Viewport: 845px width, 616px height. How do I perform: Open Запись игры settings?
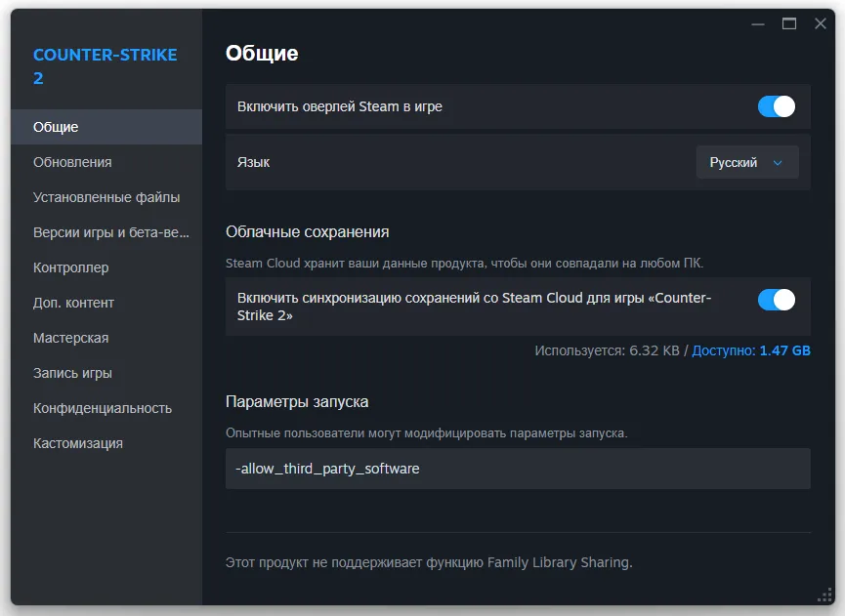pos(106,373)
